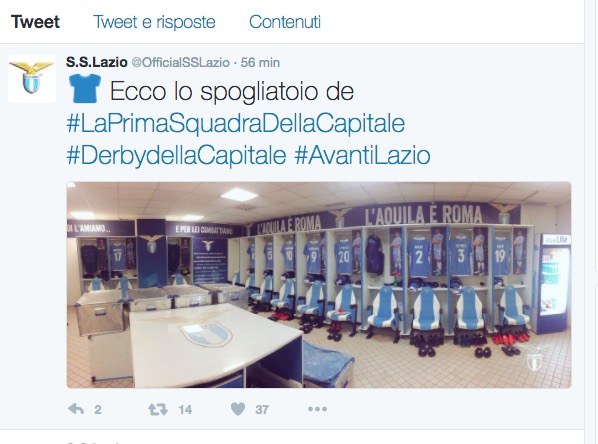The width and height of the screenshot is (598, 444).
Task: Open the Tweet tab
Action: click(x=35, y=22)
